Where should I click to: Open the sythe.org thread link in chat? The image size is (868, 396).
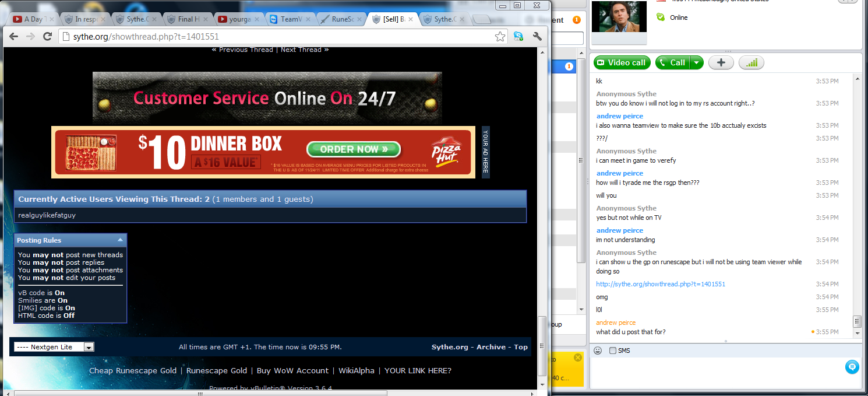tap(661, 284)
